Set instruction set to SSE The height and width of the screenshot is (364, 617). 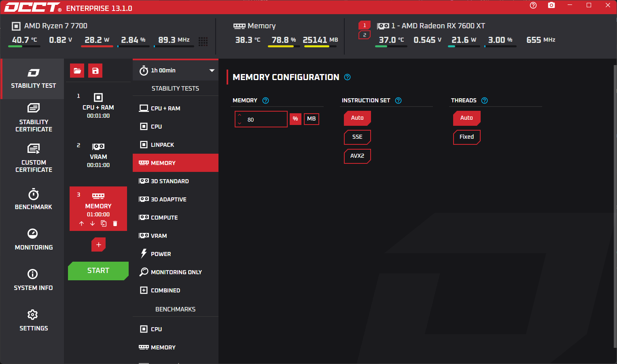tap(357, 137)
